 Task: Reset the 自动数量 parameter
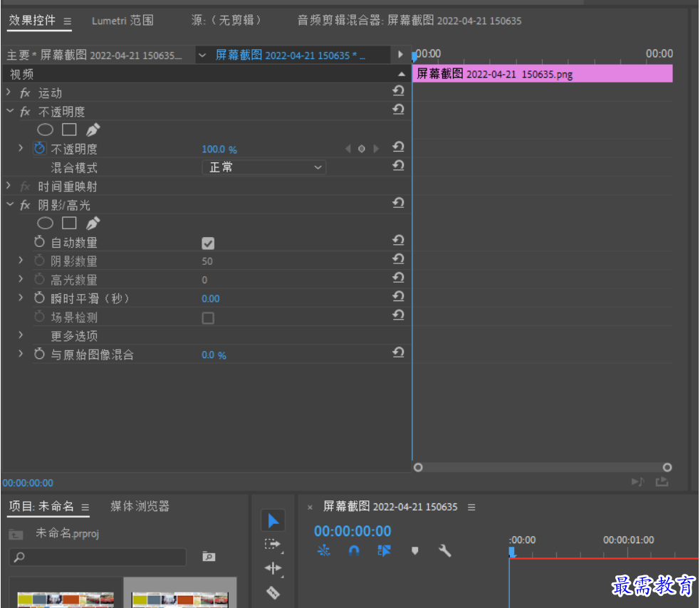tap(398, 241)
